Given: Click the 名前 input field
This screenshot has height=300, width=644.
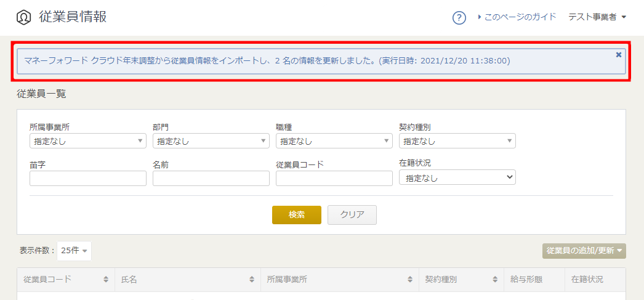Looking at the screenshot, I should [x=211, y=178].
